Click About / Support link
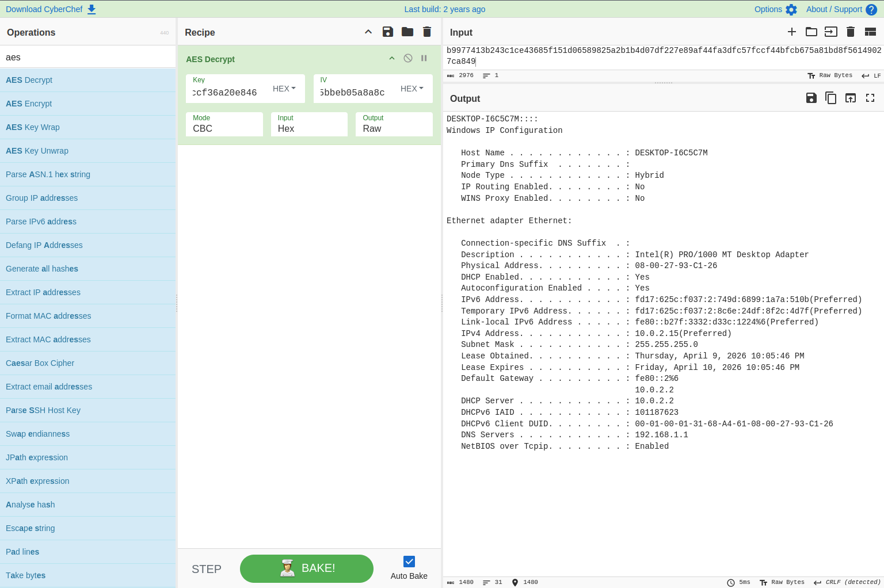 834,9
